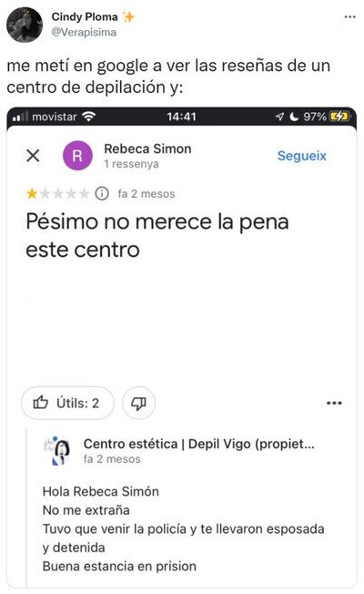Click the Cindy Ploma display name
Image resolution: width=364 pixels, height=594 pixels.
pyautogui.click(x=85, y=16)
